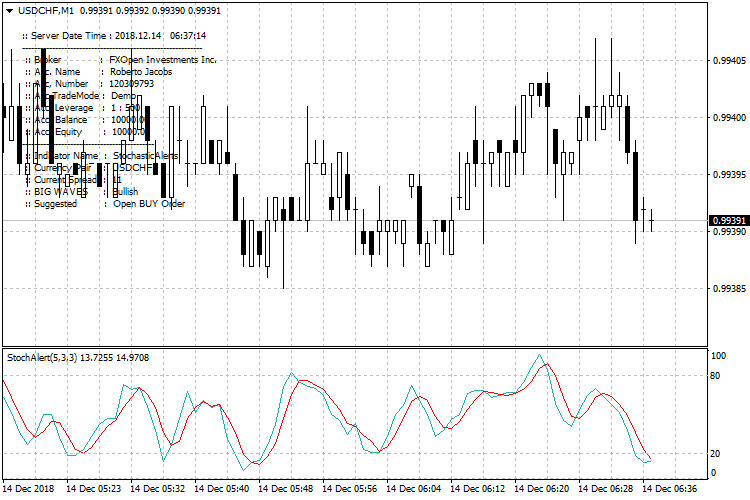Click the USDCHF,M1 chart title text
The image size is (750, 500).
(45, 9)
